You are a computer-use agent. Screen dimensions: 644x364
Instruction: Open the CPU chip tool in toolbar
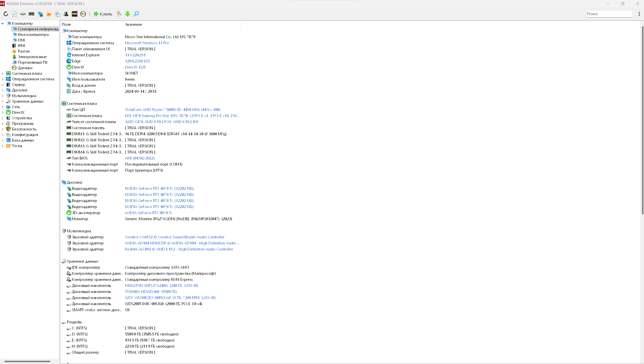pos(23,14)
